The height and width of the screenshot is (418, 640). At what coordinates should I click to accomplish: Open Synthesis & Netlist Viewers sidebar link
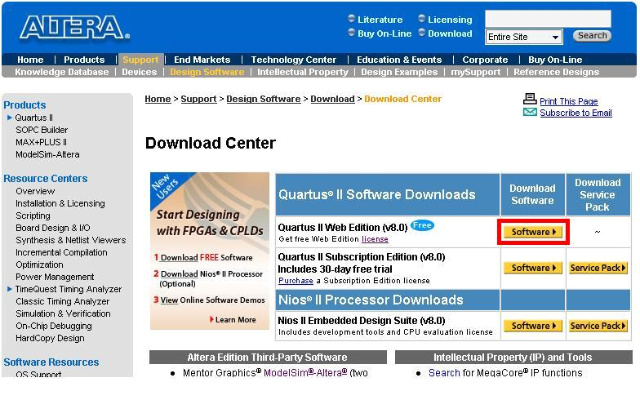click(71, 240)
